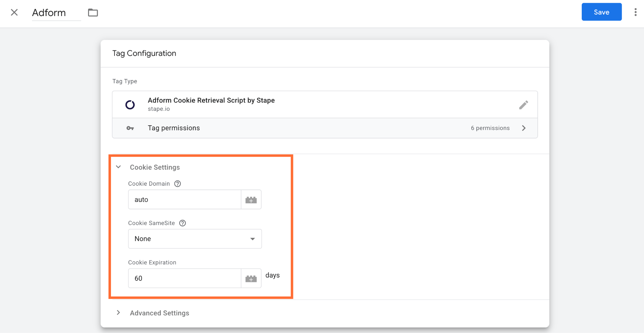Edit the Adform tag name
The image size is (644, 333).
click(x=56, y=13)
